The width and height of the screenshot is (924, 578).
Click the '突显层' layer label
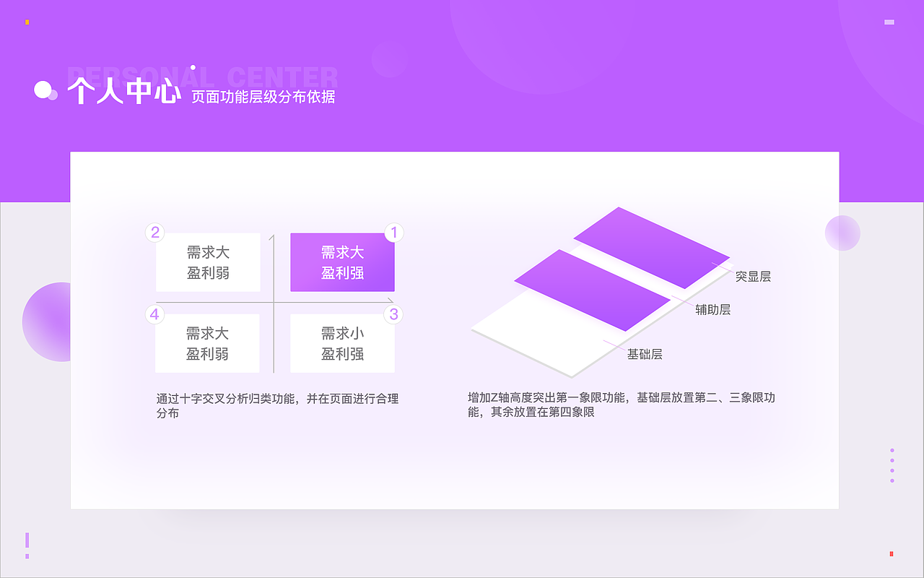click(753, 277)
